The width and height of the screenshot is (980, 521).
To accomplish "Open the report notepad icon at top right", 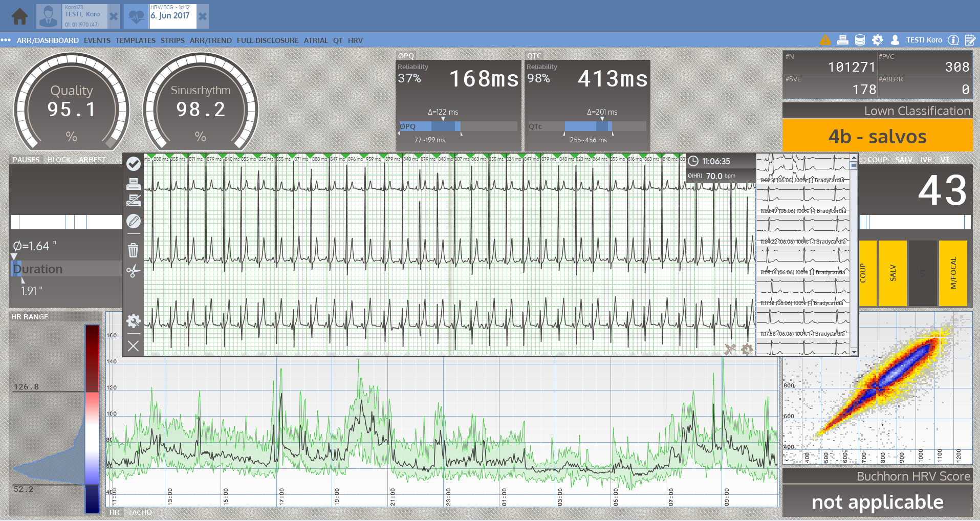I will click(970, 40).
